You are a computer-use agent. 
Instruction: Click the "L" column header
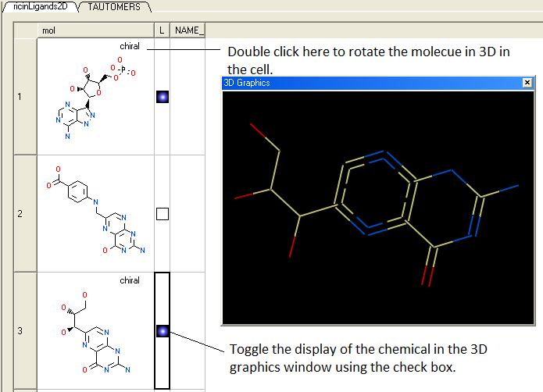(x=162, y=30)
